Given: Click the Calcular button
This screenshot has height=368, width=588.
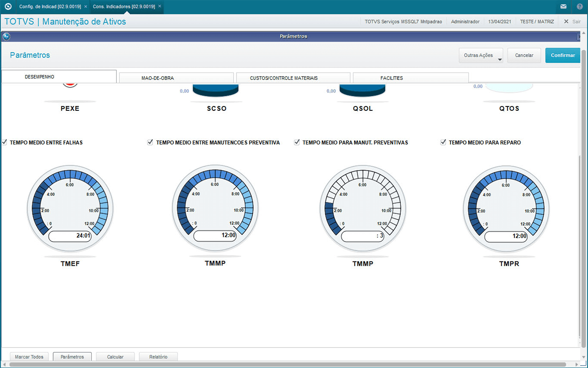Looking at the screenshot, I should coord(115,357).
